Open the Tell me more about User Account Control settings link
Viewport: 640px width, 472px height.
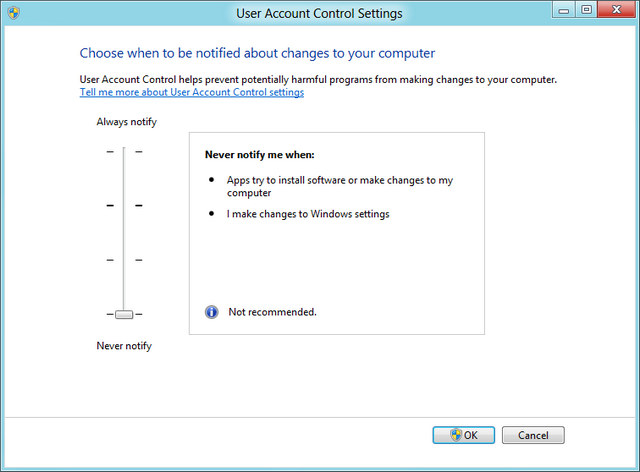click(191, 92)
